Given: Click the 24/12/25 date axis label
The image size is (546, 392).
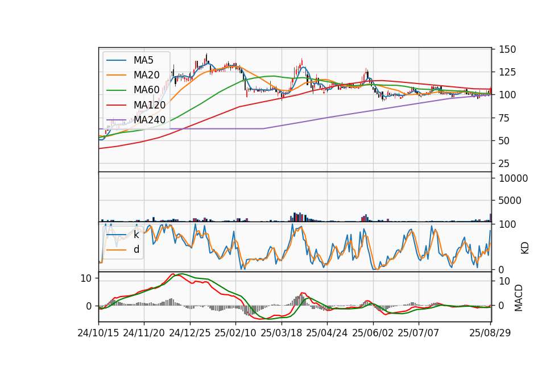Looking at the screenshot, I should 190,333.
